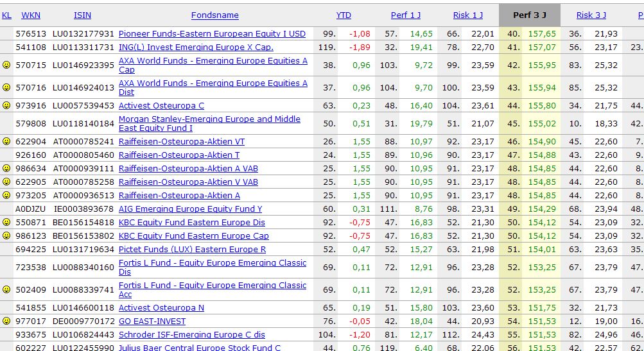
Task: Open ING(L) Invest Emerging Europe X Cap.
Action: pyautogui.click(x=196, y=47)
